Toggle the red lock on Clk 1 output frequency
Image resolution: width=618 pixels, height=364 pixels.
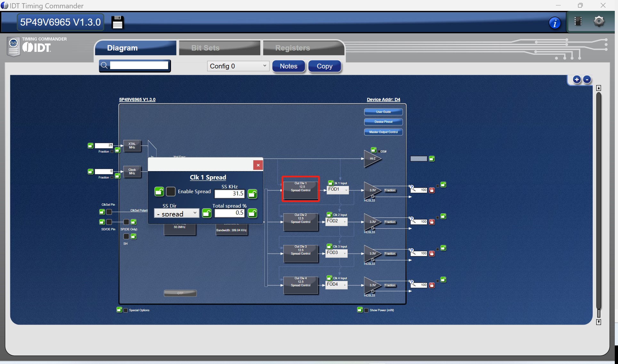coord(432,190)
